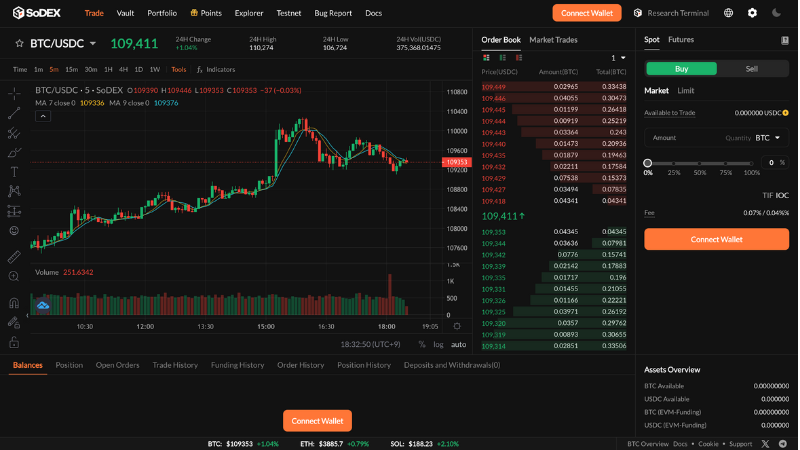Open the language globe icon
This screenshot has width=800, height=450.
(729, 13)
